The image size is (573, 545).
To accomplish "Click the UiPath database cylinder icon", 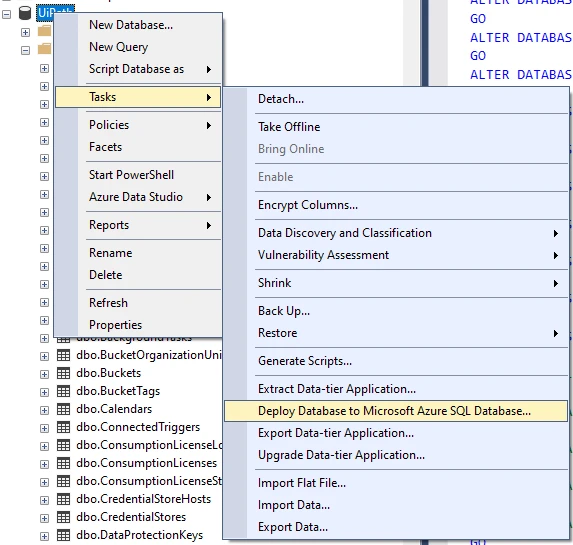I will pyautogui.click(x=24, y=14).
